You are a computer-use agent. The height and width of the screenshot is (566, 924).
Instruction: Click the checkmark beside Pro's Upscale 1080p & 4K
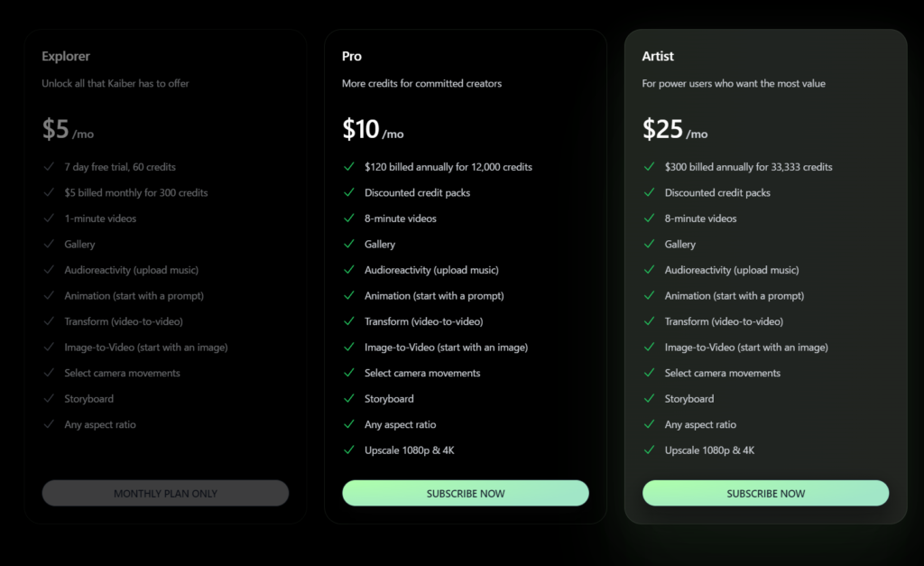click(x=349, y=450)
